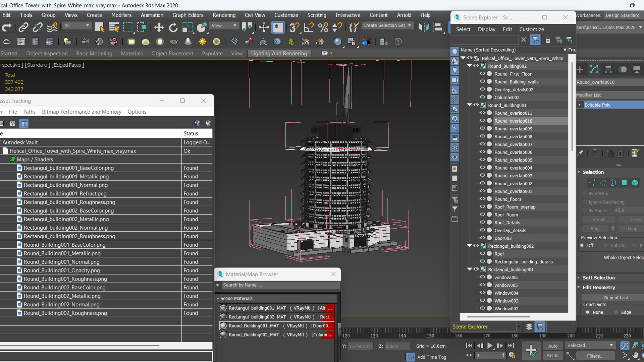Toggle visibility of Round_floors
The image size is (644, 362).
click(x=482, y=199)
